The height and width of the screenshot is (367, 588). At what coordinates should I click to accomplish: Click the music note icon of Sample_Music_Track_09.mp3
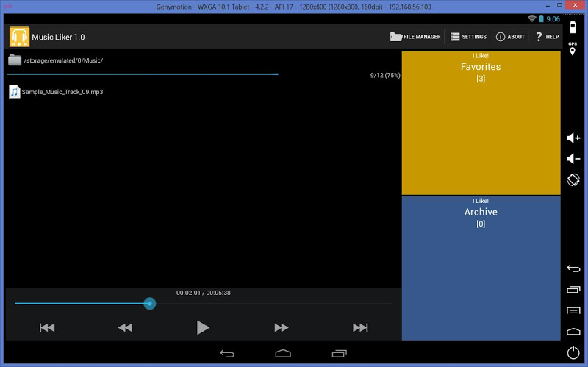click(x=14, y=91)
